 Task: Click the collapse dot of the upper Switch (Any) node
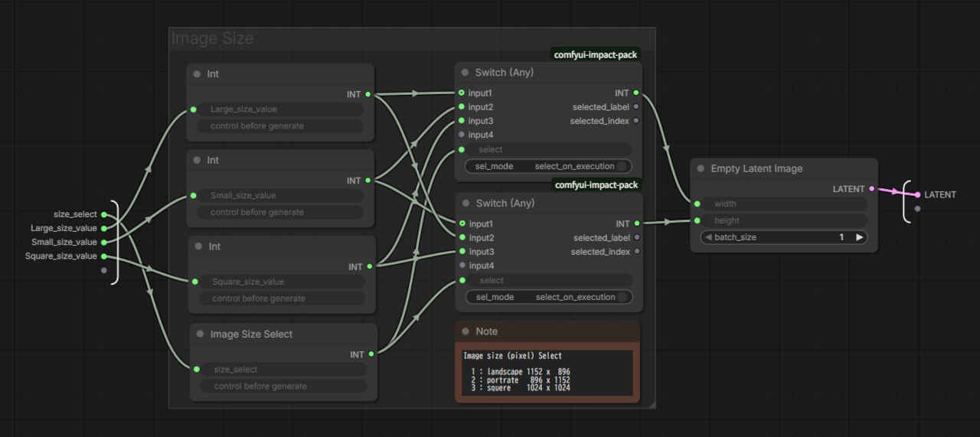tap(465, 73)
